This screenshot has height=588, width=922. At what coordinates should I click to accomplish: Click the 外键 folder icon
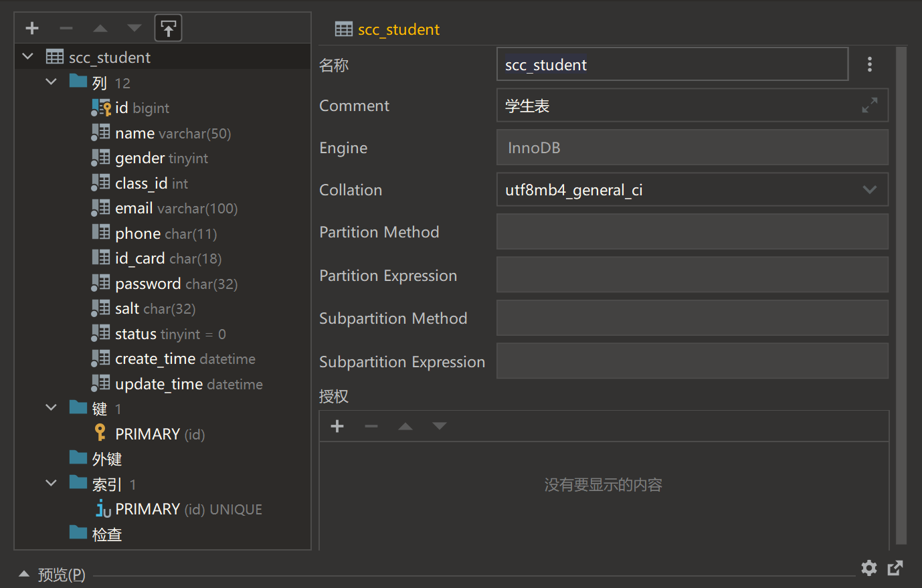(x=78, y=458)
